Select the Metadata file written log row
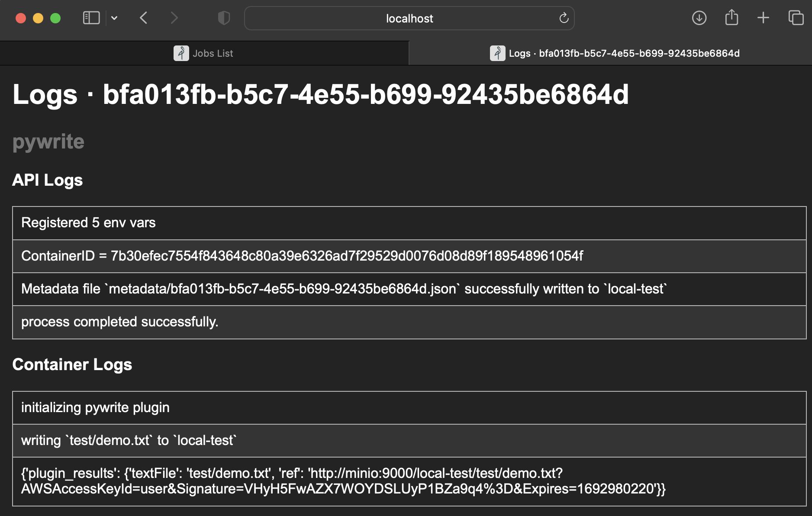This screenshot has width=812, height=516. (x=409, y=289)
